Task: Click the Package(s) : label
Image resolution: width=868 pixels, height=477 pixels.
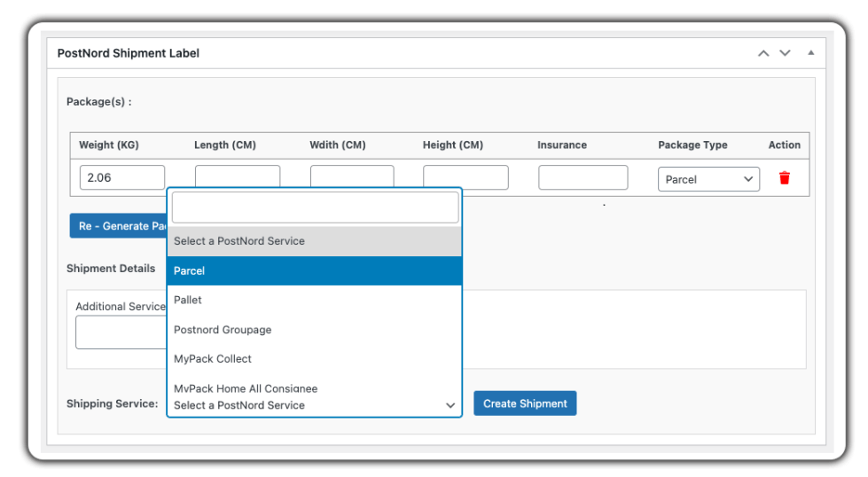Action: 99,102
